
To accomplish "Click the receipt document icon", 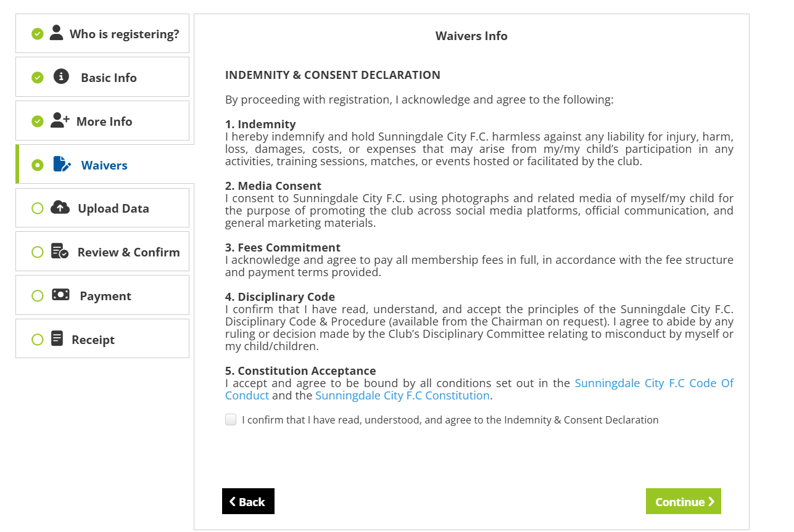I will [57, 338].
